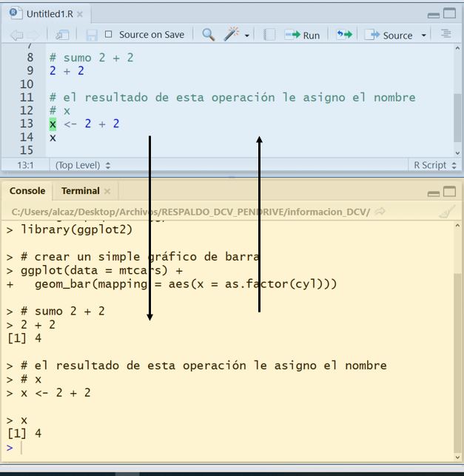Toggle the document outline icon

pyautogui.click(x=445, y=34)
